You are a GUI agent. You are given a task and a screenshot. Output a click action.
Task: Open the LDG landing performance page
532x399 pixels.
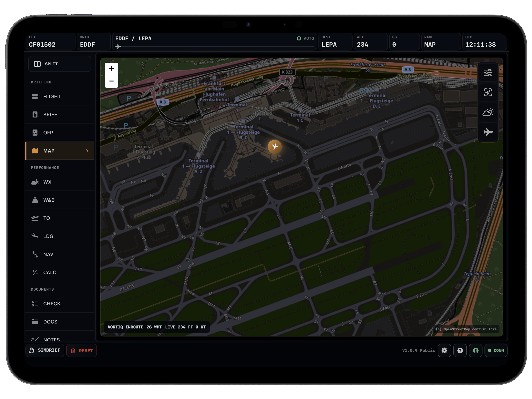click(60, 236)
